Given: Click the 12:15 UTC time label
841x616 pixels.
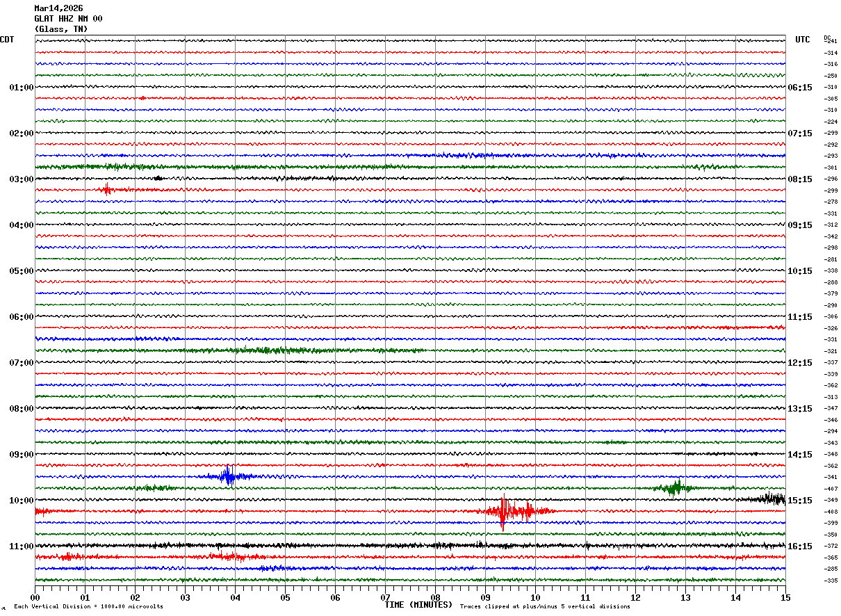Looking at the screenshot, I should (800, 363).
